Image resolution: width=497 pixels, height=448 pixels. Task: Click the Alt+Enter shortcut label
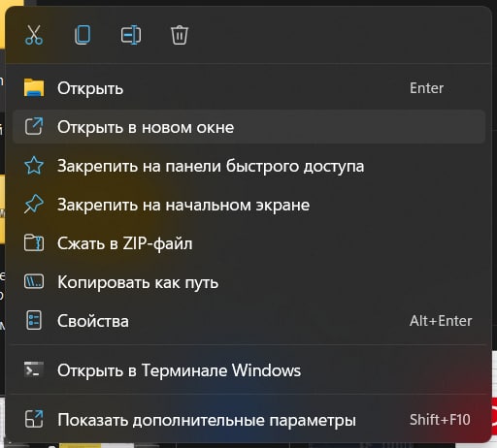(x=441, y=321)
